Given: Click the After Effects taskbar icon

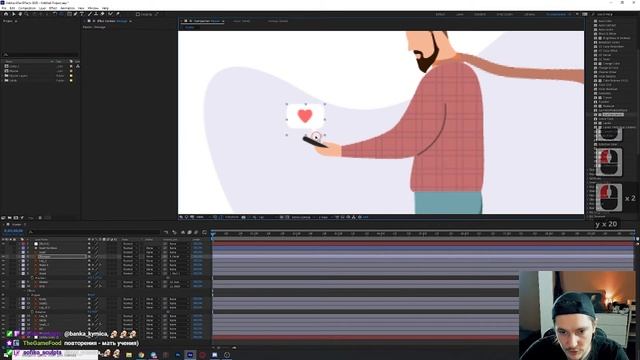Looking at the screenshot, I should pyautogui.click(x=190, y=355).
